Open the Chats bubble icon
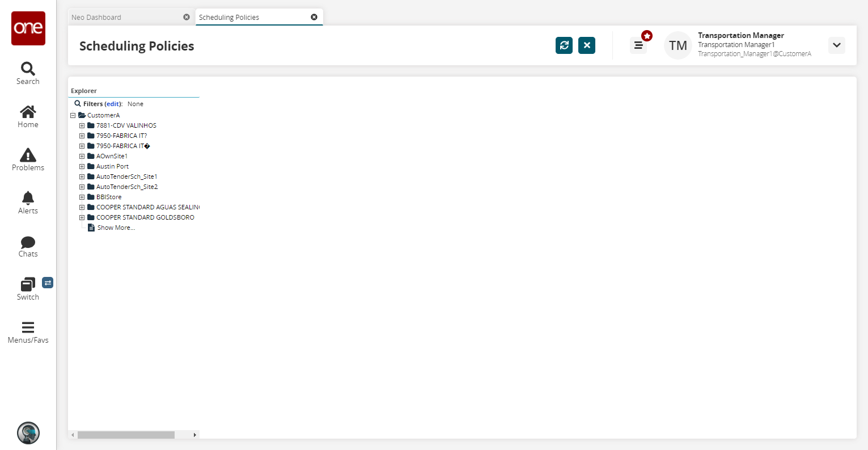The width and height of the screenshot is (868, 450). (x=28, y=242)
